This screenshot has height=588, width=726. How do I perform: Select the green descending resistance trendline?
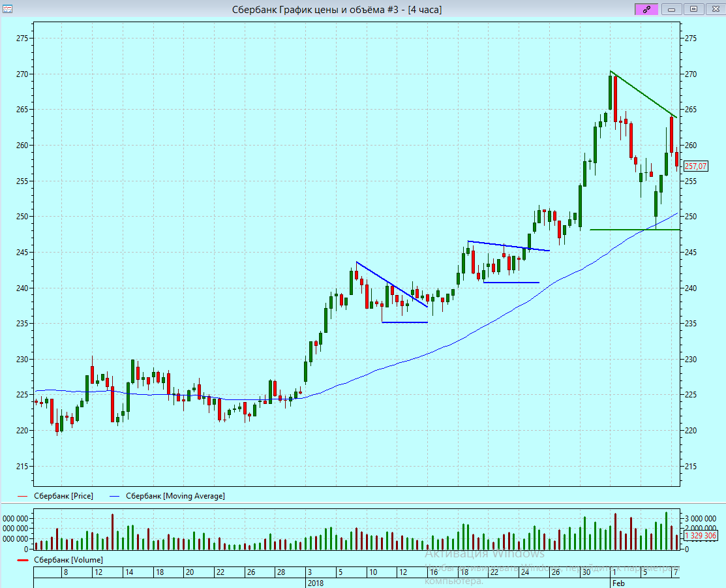click(x=644, y=94)
